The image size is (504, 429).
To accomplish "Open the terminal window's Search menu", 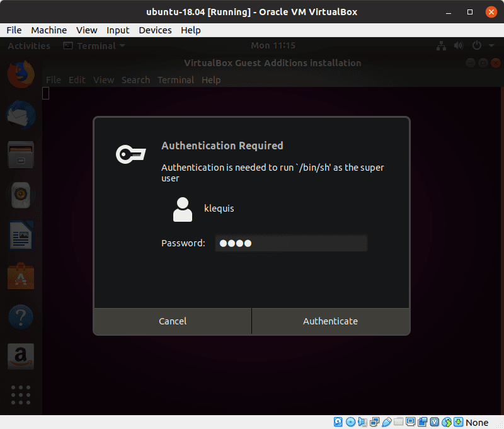I will click(x=135, y=80).
